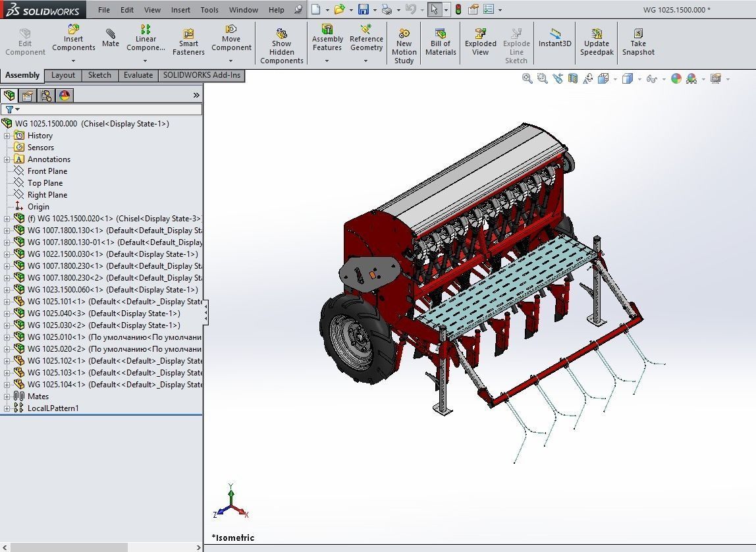Open Hide/Show Items glasses icon
756x552 pixels.
652,78
